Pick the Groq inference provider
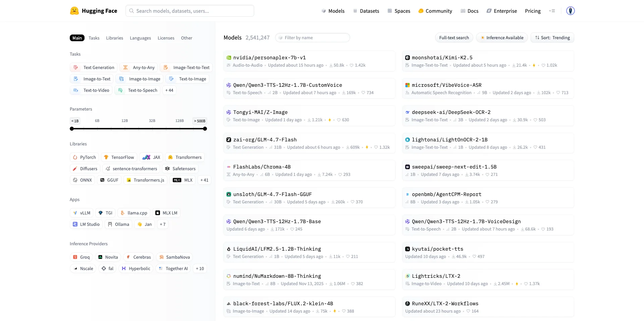 coord(81,257)
